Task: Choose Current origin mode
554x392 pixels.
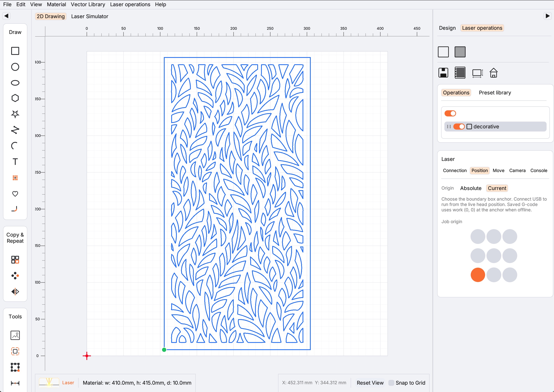Action: (497, 188)
